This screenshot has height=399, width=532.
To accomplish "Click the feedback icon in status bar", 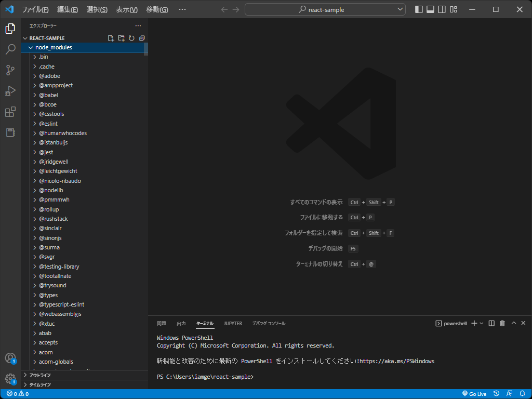I will [509, 394].
